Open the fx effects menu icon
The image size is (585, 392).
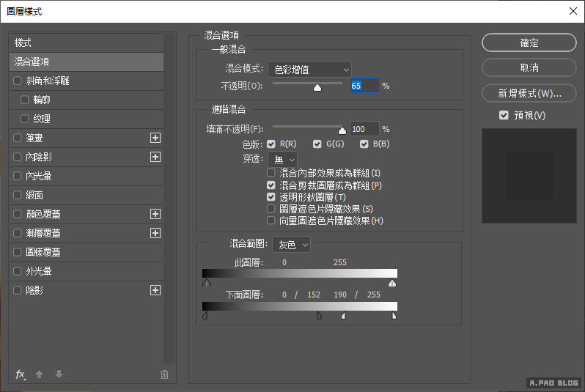[21, 374]
